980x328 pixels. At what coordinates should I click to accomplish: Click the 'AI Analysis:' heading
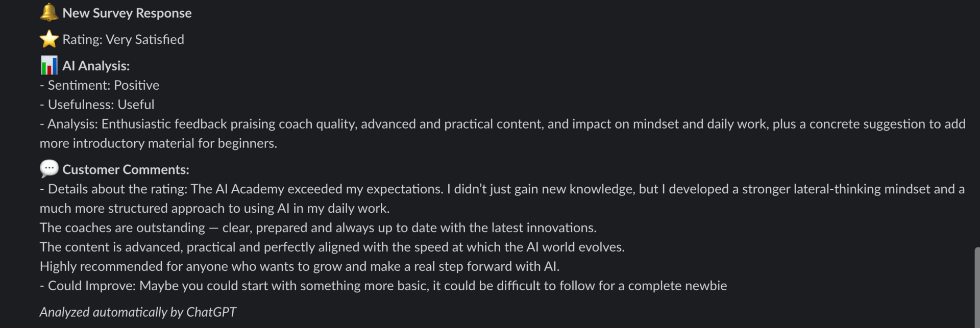pyautogui.click(x=96, y=66)
